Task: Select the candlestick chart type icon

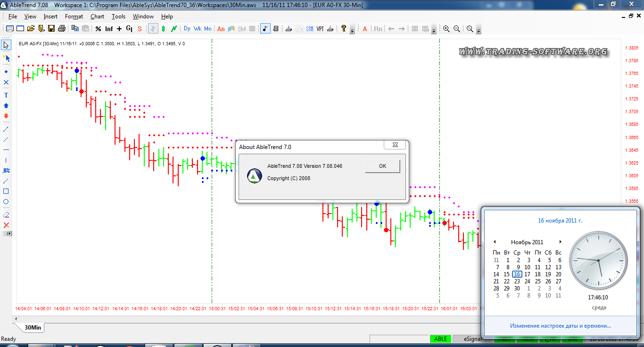Action: (164, 29)
